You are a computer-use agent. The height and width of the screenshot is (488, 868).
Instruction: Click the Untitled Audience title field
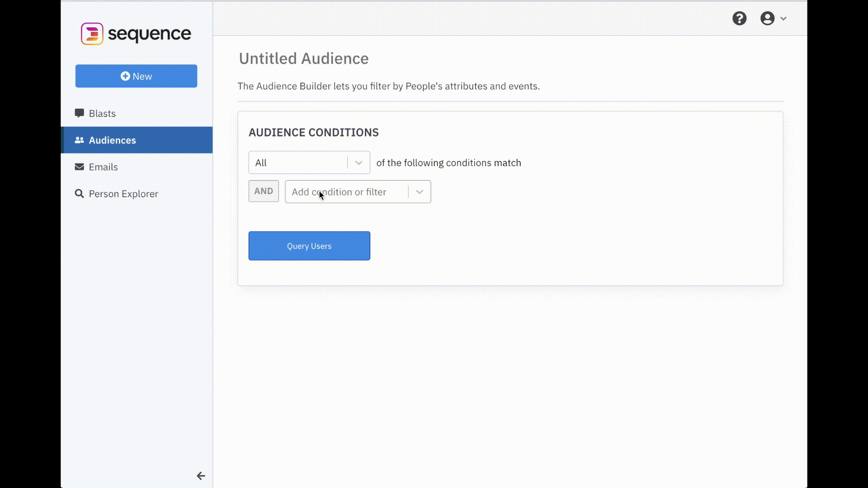pos(303,58)
